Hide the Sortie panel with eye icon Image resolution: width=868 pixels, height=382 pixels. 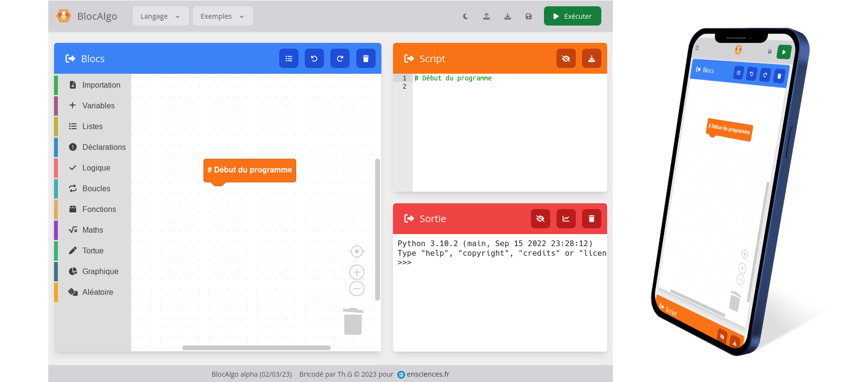click(x=540, y=219)
